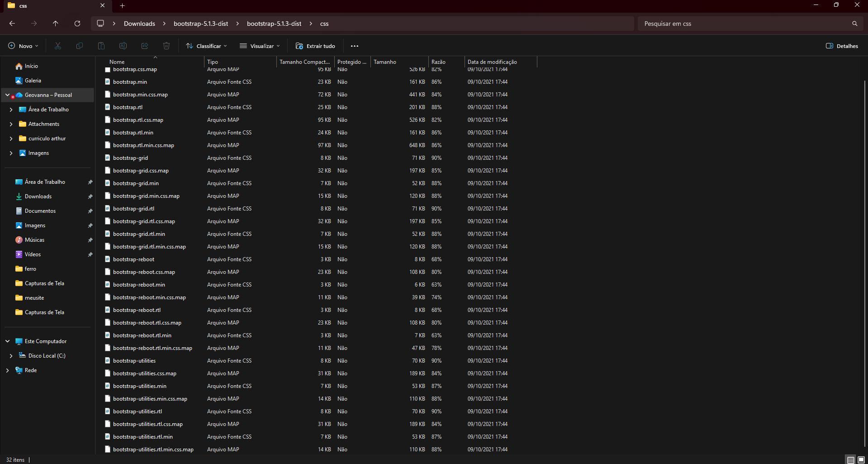This screenshot has width=868, height=464.
Task: Select the bootstrap-utilities.rtl.min.css.map file
Action: coord(153,450)
